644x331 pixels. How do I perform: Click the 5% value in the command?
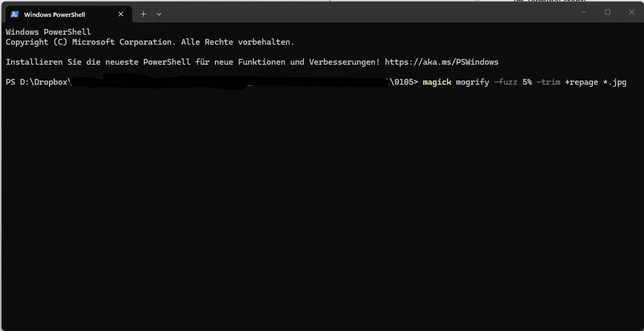point(527,82)
